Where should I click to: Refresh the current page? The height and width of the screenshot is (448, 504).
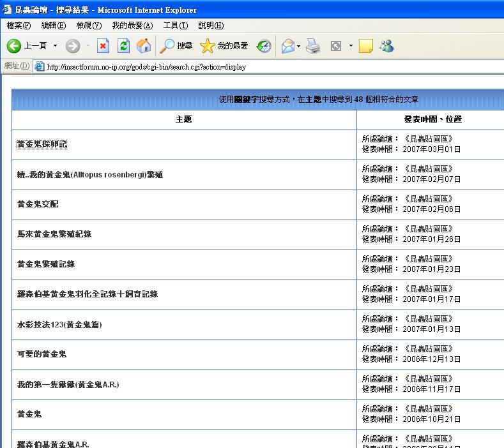click(123, 46)
